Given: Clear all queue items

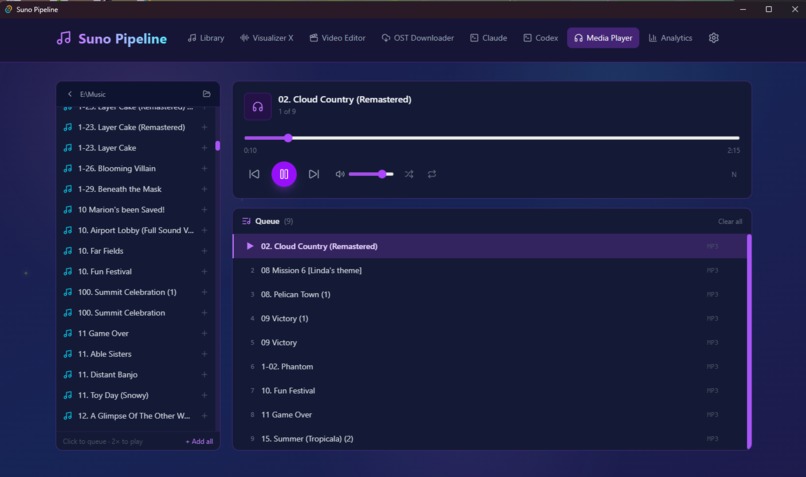Looking at the screenshot, I should 730,222.
